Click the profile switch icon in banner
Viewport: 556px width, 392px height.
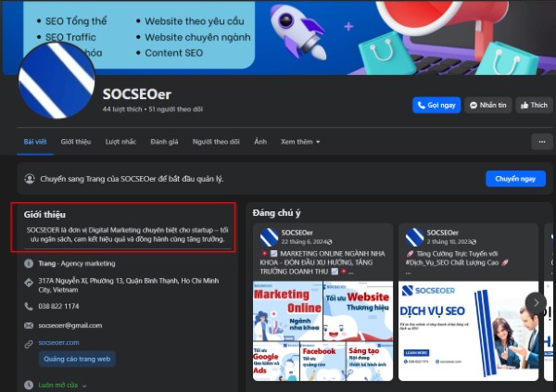pyautogui.click(x=30, y=179)
